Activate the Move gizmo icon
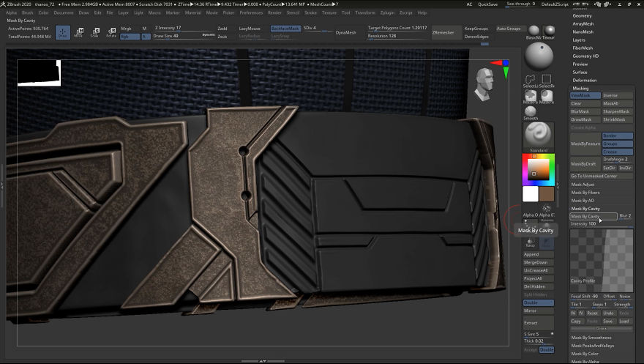 point(79,32)
